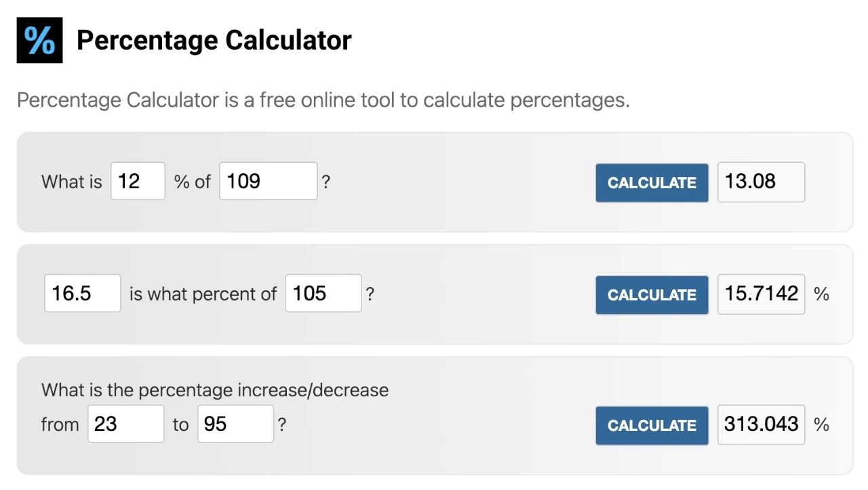The image size is (868, 490).
Task: Click the 'What is the percentage increase/decrease' text
Action: (215, 390)
